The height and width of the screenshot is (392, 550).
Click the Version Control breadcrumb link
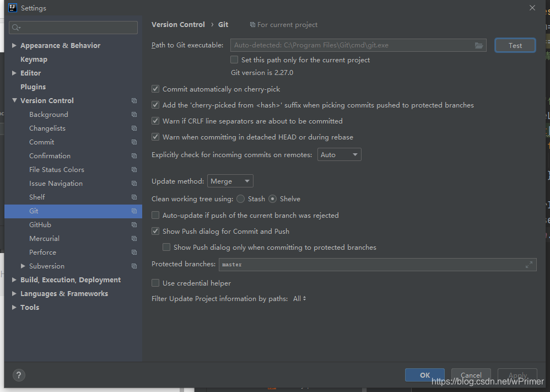tap(178, 25)
